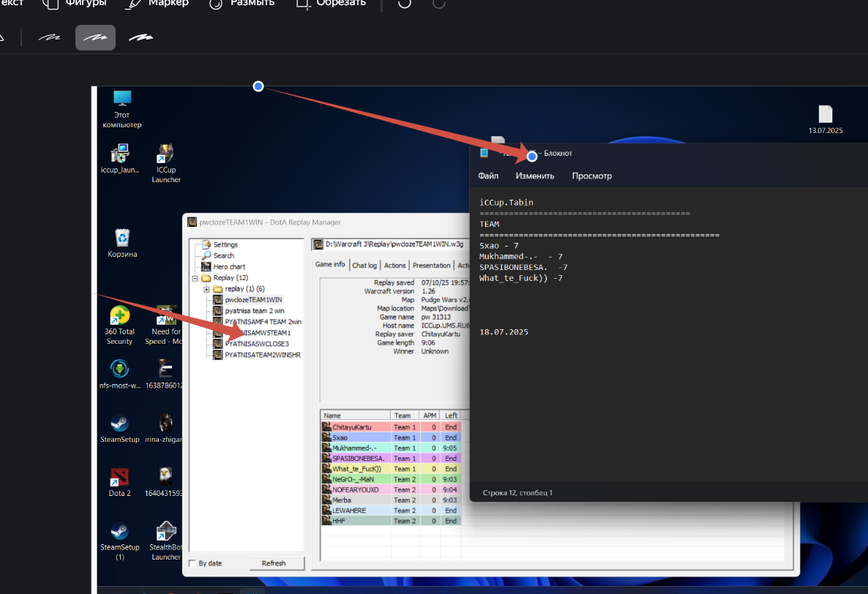Expand the replay (1) (6) subfolder

click(x=206, y=289)
